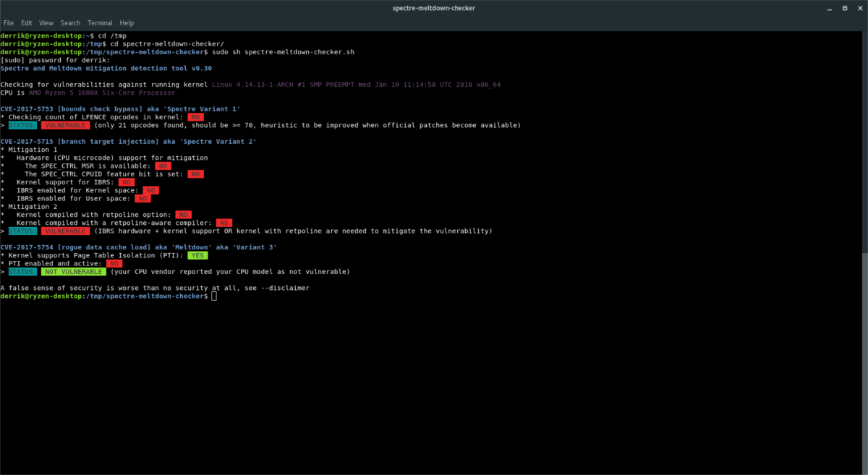Open the View menu
The height and width of the screenshot is (475, 868).
(x=46, y=23)
